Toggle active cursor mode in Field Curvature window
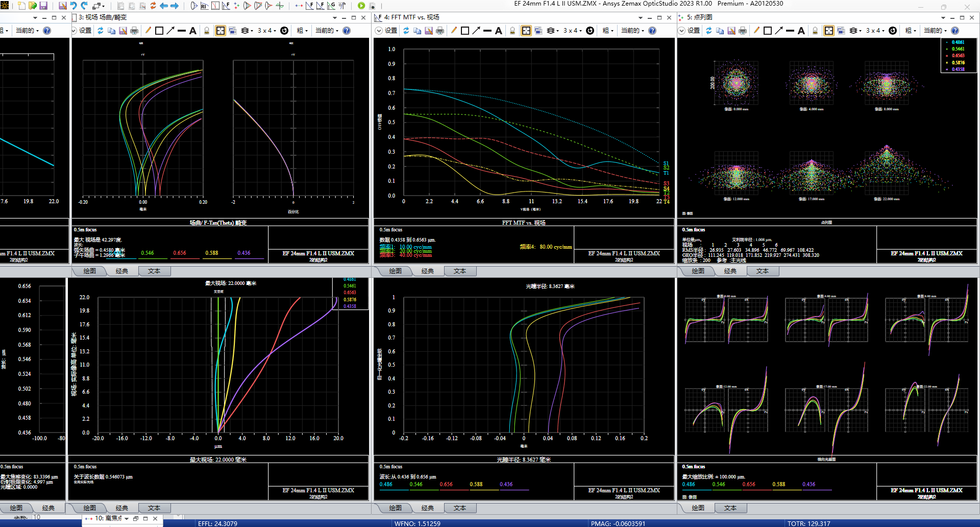The image size is (980, 527). click(220, 31)
